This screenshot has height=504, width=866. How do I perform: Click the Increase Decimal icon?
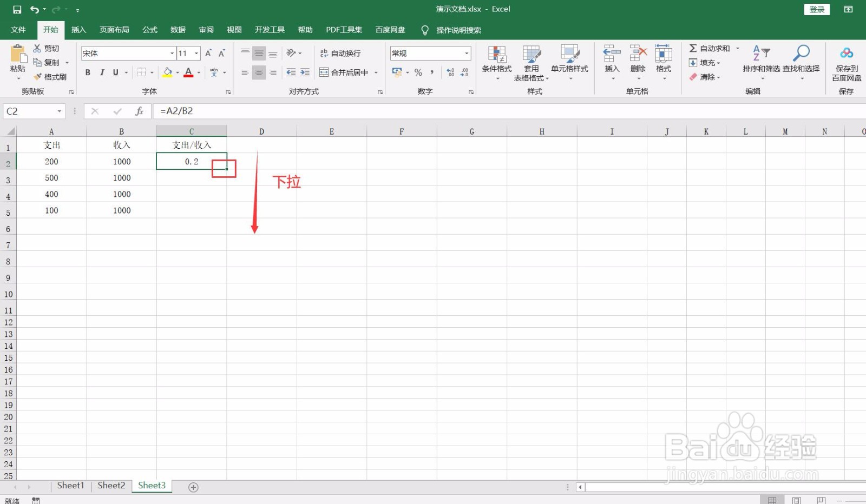pyautogui.click(x=450, y=72)
